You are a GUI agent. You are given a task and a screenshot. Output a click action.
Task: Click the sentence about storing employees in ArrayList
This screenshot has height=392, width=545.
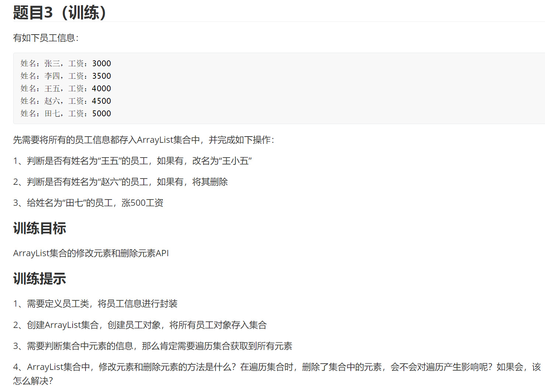144,140
